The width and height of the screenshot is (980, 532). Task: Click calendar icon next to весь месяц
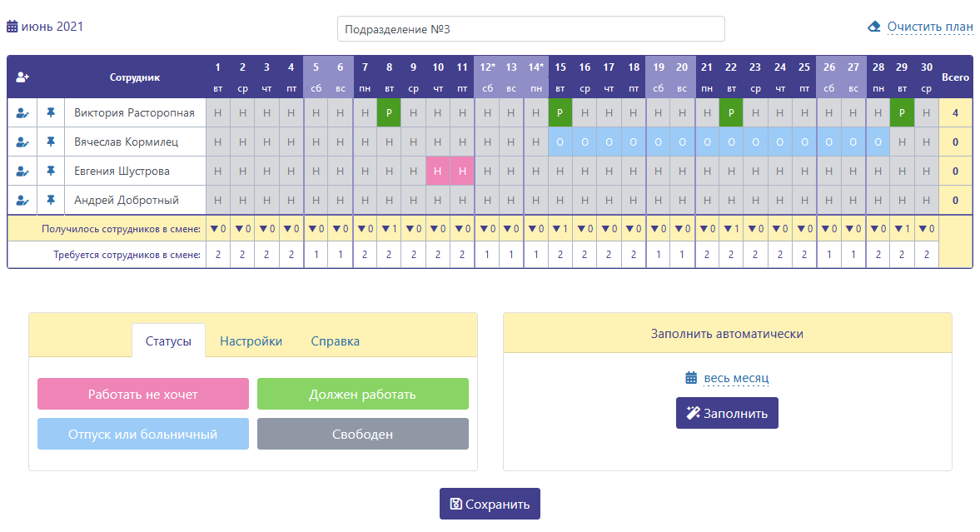tap(690, 378)
